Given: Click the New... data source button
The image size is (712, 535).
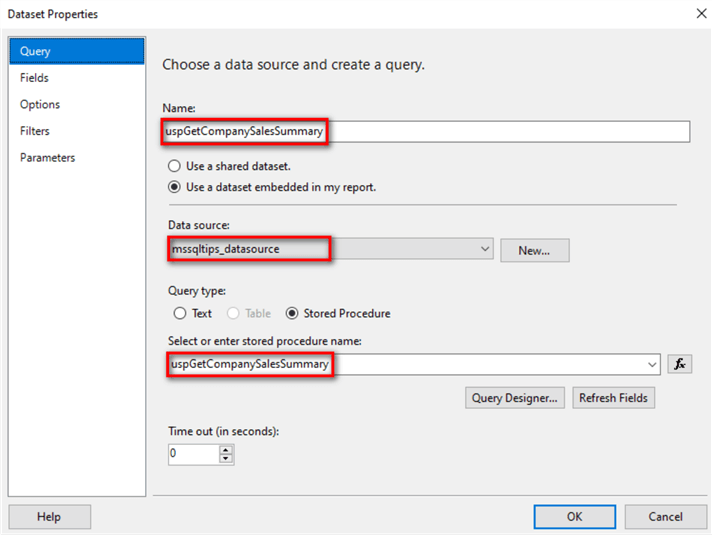Looking at the screenshot, I should [x=535, y=250].
